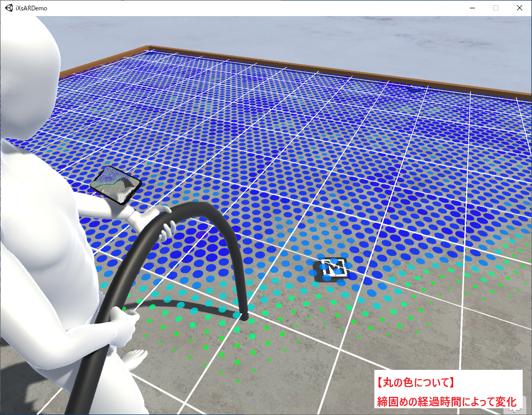Click the Unity logo in the title bar
Screen dimensions: 532x415
8,8
